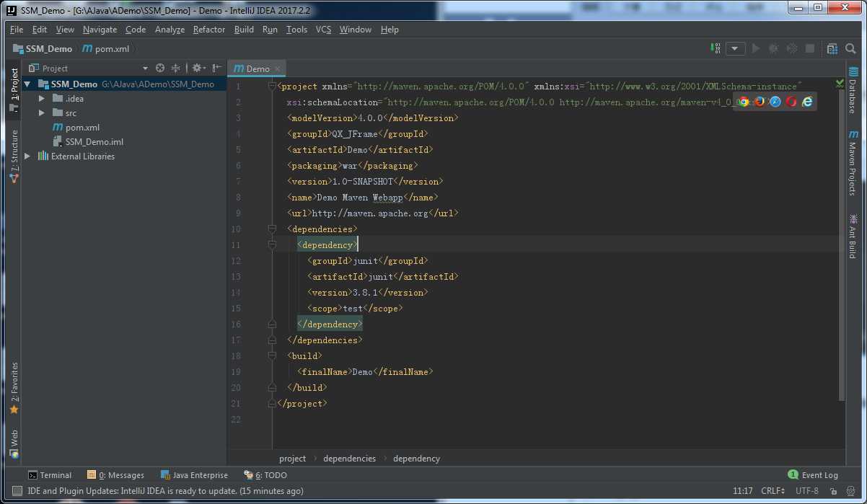The width and height of the screenshot is (867, 504).
Task: Click the Stop square icon
Action: tap(810, 48)
